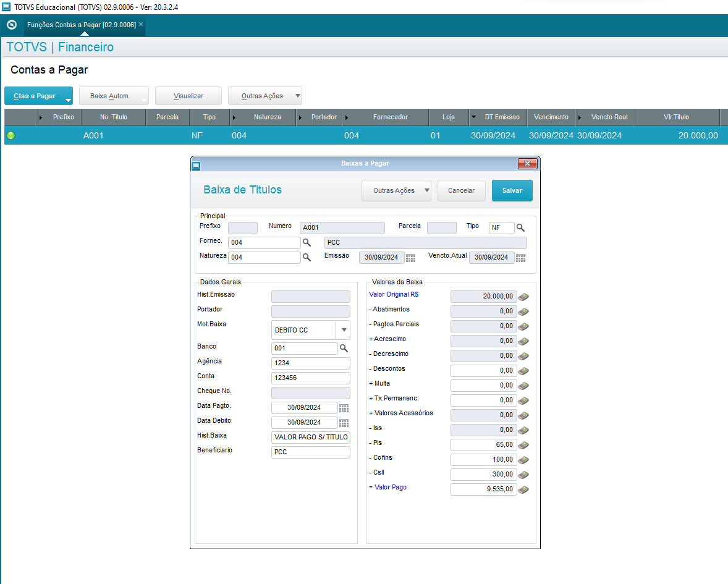Click the Fornec. input field with 004

[264, 242]
